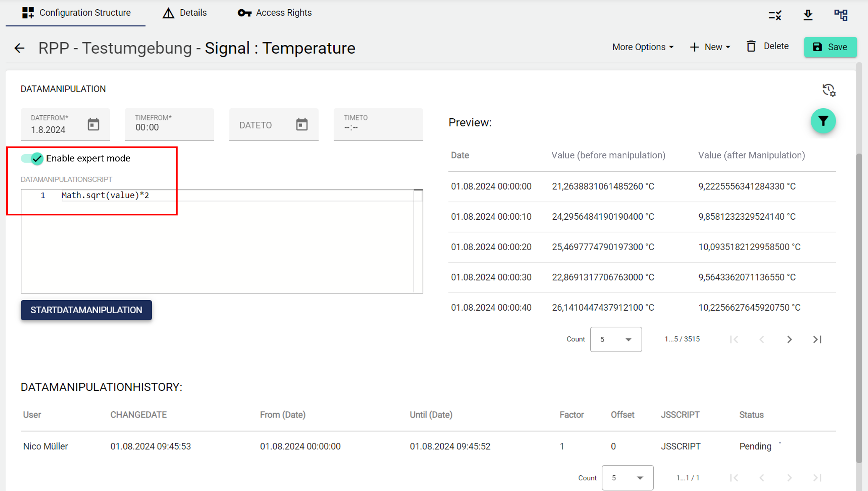Click the TIMEFROM input field
868x491 pixels.
(x=169, y=124)
